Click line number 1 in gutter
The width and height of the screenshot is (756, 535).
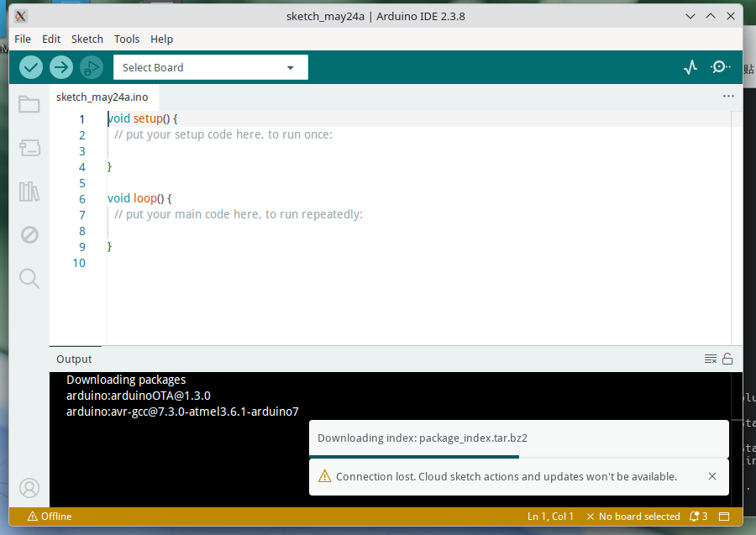82,119
